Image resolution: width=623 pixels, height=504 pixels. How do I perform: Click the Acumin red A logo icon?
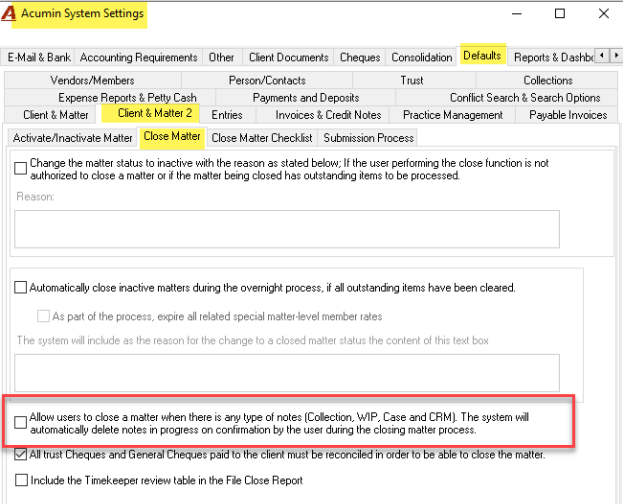8,13
